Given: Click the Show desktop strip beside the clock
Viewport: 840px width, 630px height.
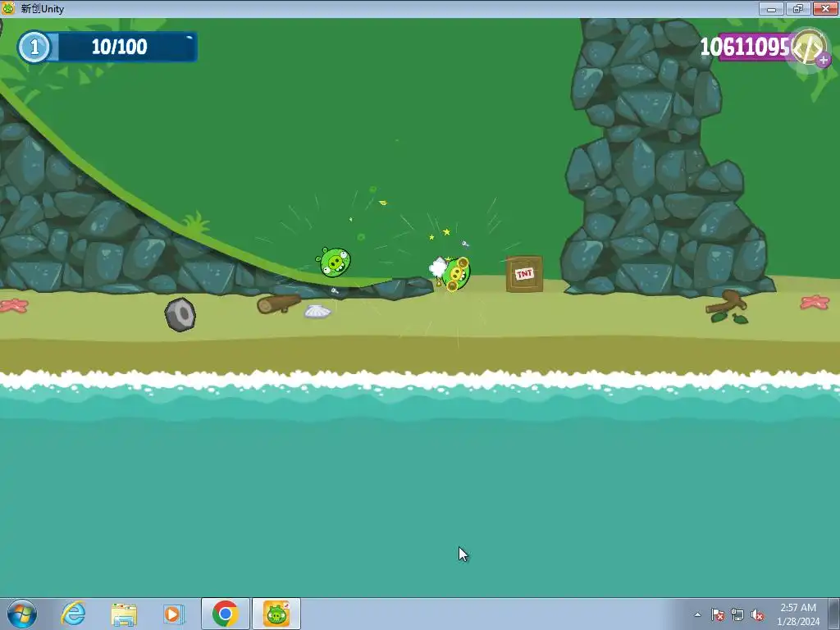Looking at the screenshot, I should coord(835,614).
